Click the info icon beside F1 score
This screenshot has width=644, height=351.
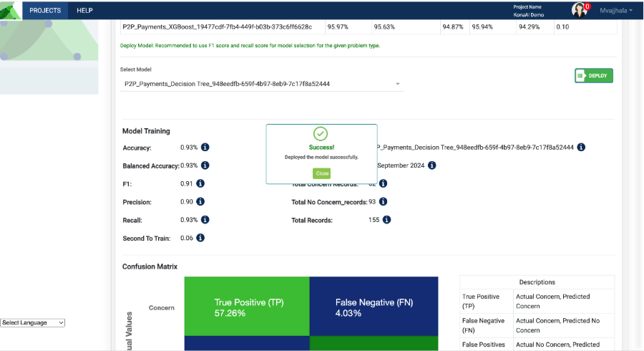click(200, 184)
